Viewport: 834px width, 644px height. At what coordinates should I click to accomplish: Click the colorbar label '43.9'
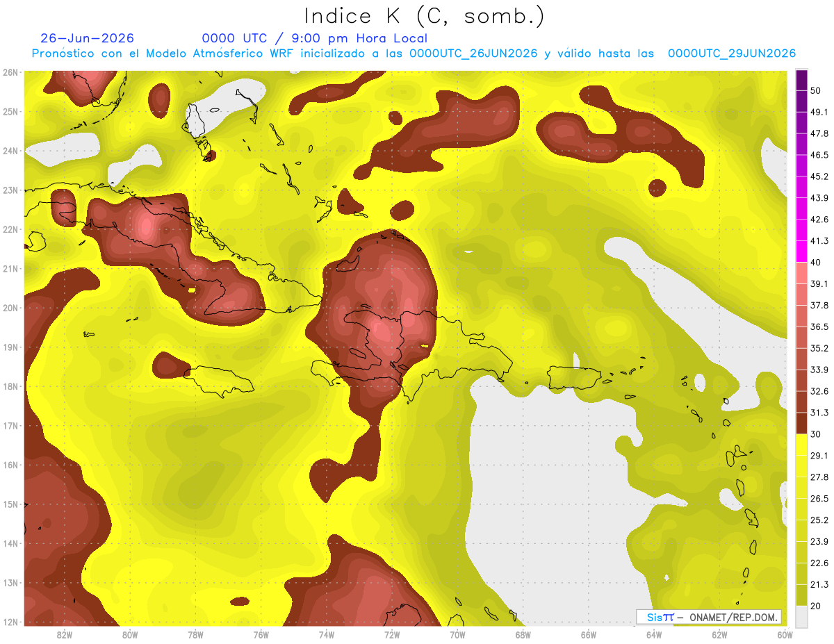pyautogui.click(x=819, y=198)
